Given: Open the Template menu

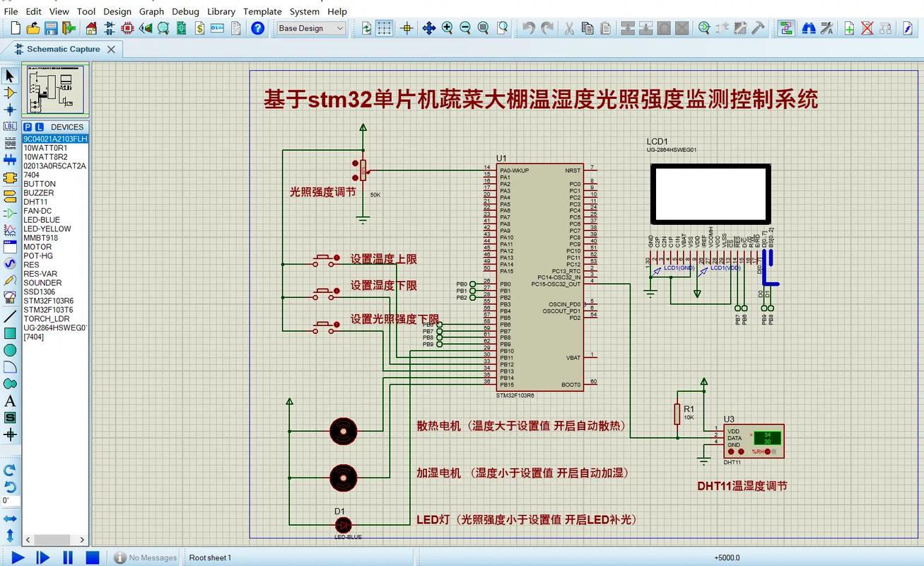Looking at the screenshot, I should point(262,11).
